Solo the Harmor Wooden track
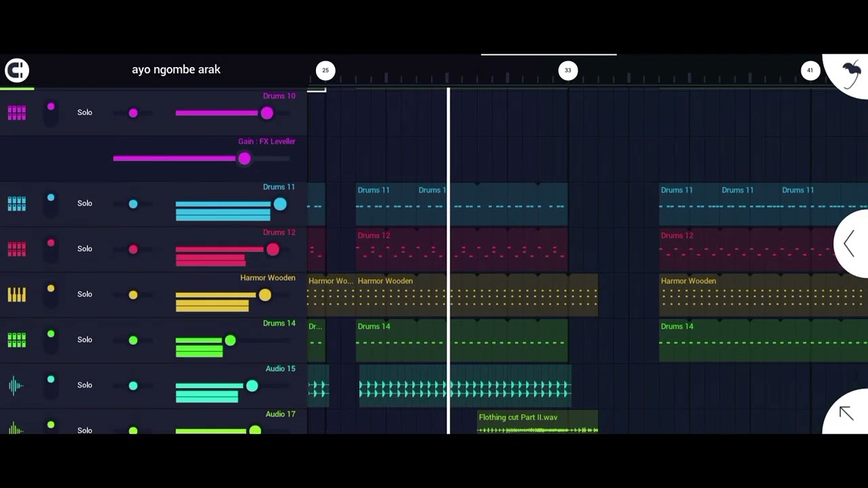Viewport: 868px width, 488px height. 85,294
